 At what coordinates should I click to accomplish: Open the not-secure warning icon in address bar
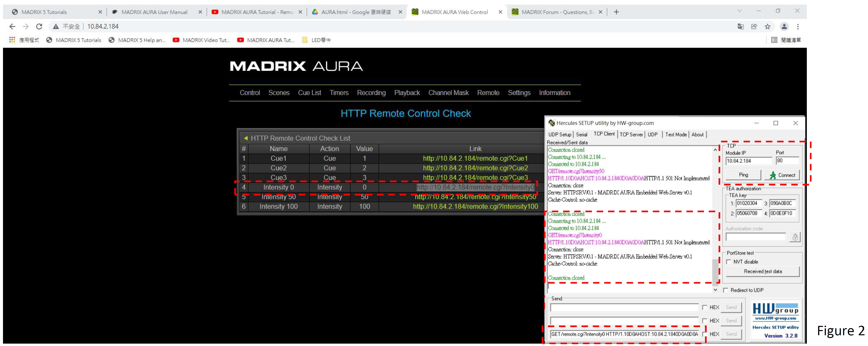pos(56,27)
